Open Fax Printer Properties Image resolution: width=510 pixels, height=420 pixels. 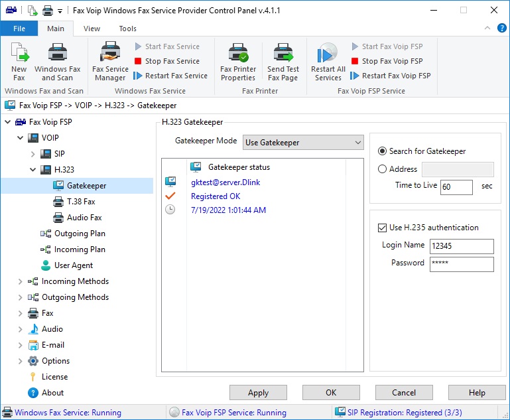(x=238, y=62)
